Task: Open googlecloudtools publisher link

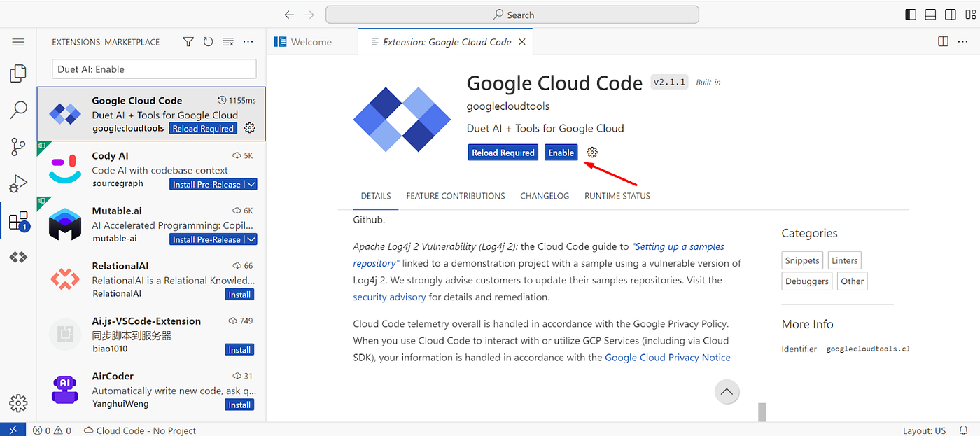Action: 508,106
